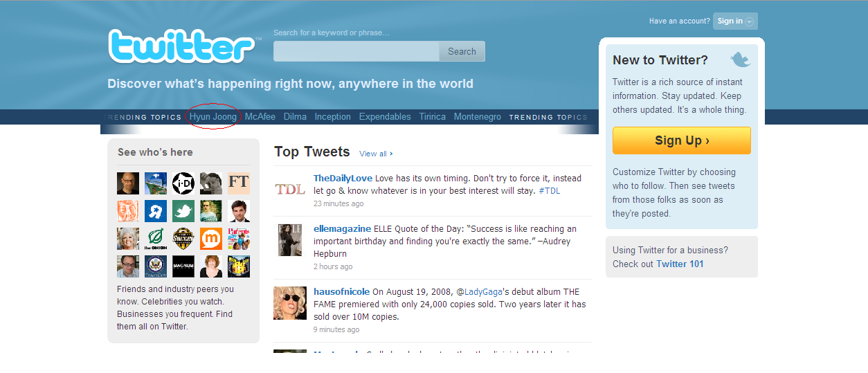The height and width of the screenshot is (373, 868).
Task: Click the hausofnicole sunglasses avatar
Action: point(290,302)
